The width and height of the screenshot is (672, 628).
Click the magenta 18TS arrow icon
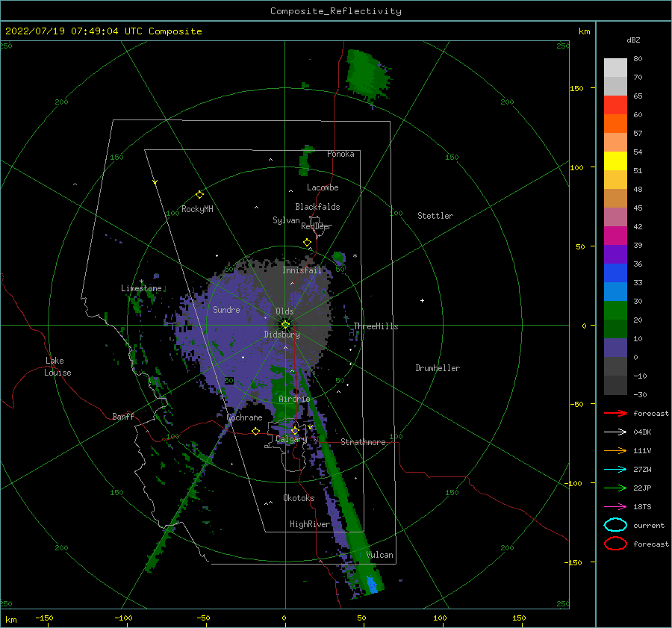[615, 507]
